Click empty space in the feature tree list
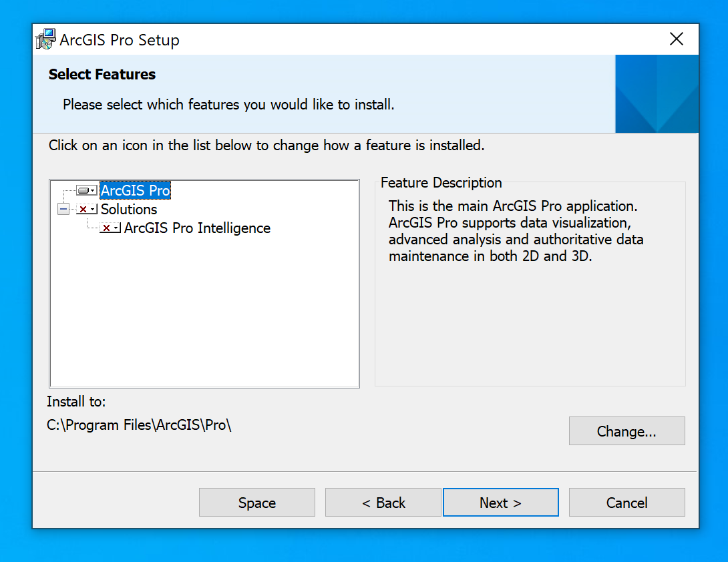This screenshot has height=562, width=728. pyautogui.click(x=204, y=314)
